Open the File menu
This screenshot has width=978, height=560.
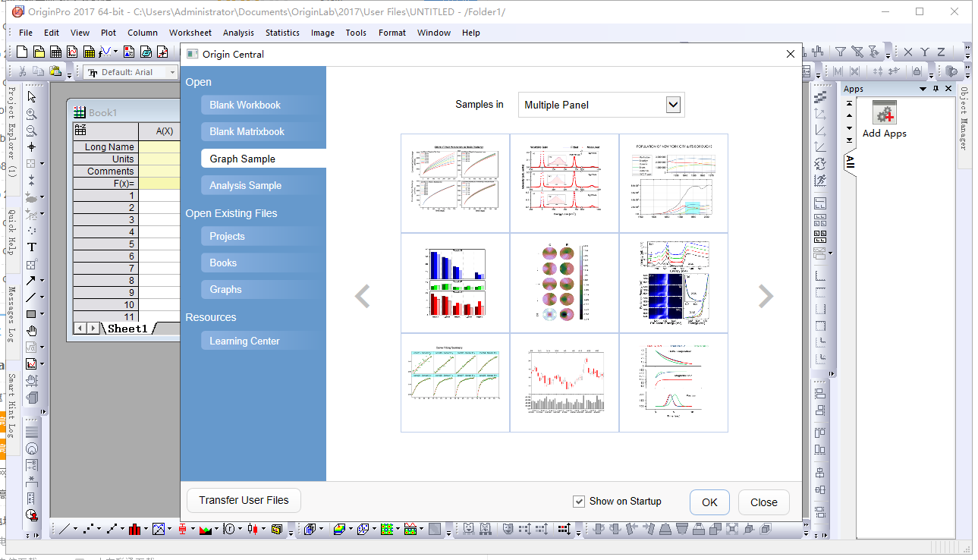[26, 33]
